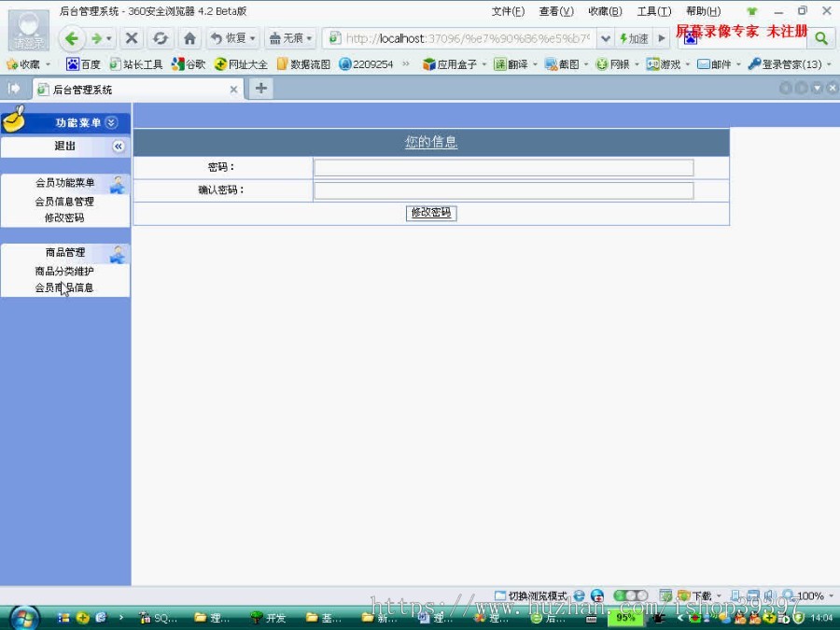Open the 开发 taskbar item
The image size is (840, 630).
point(269,618)
